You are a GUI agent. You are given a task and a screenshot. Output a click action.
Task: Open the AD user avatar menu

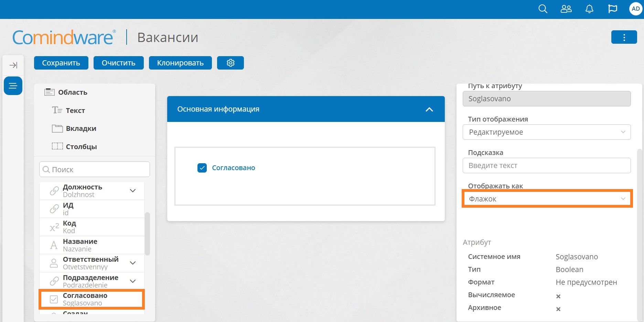(x=636, y=9)
